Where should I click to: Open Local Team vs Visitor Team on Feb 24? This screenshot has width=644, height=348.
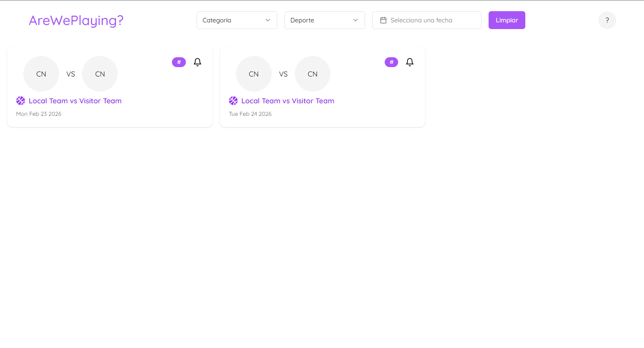point(288,101)
